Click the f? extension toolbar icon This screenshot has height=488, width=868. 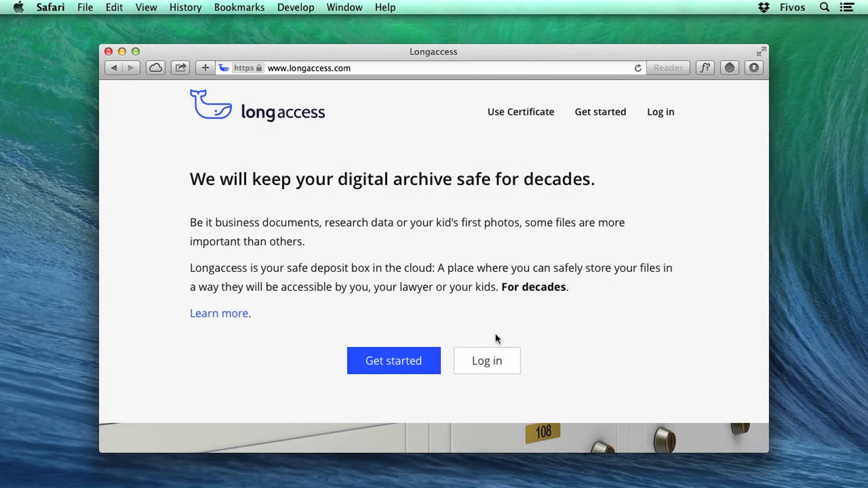[x=705, y=68]
